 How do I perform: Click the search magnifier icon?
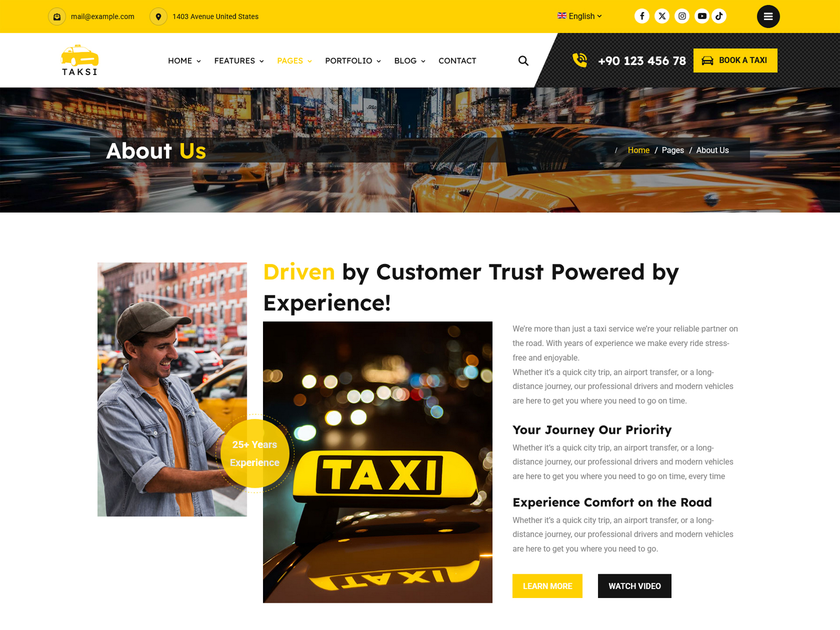523,61
